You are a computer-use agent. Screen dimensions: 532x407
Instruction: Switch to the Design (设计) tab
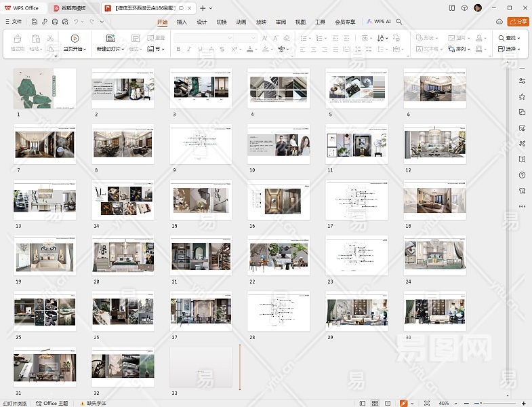coord(202,22)
